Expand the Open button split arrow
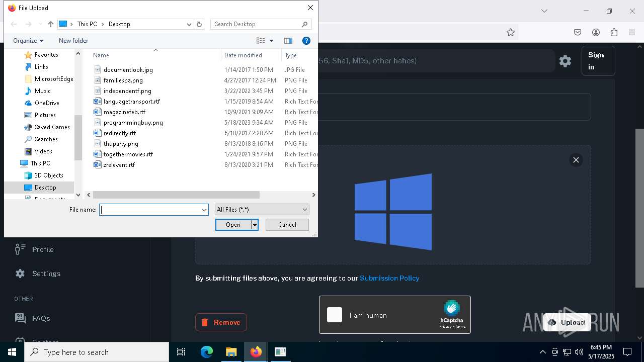Screen dimensions: 644x362 255,225
